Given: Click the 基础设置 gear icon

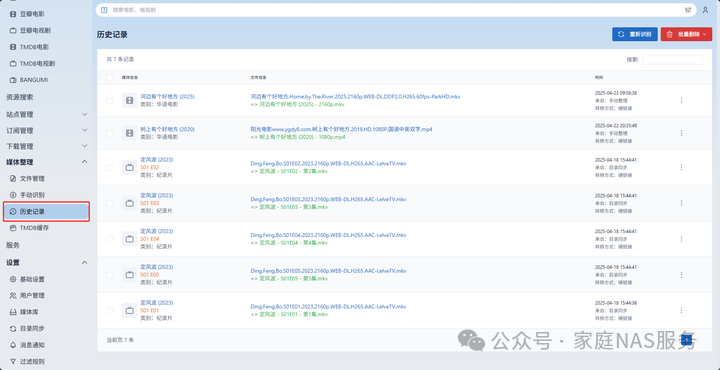Looking at the screenshot, I should coord(13,279).
